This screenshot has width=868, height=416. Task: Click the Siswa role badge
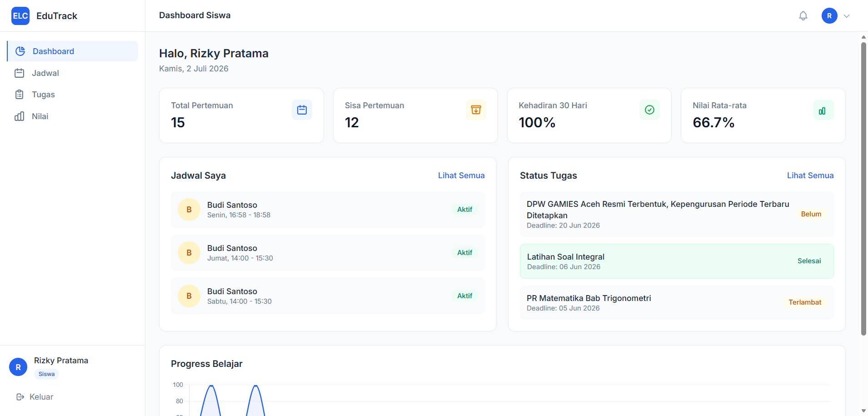click(x=46, y=374)
